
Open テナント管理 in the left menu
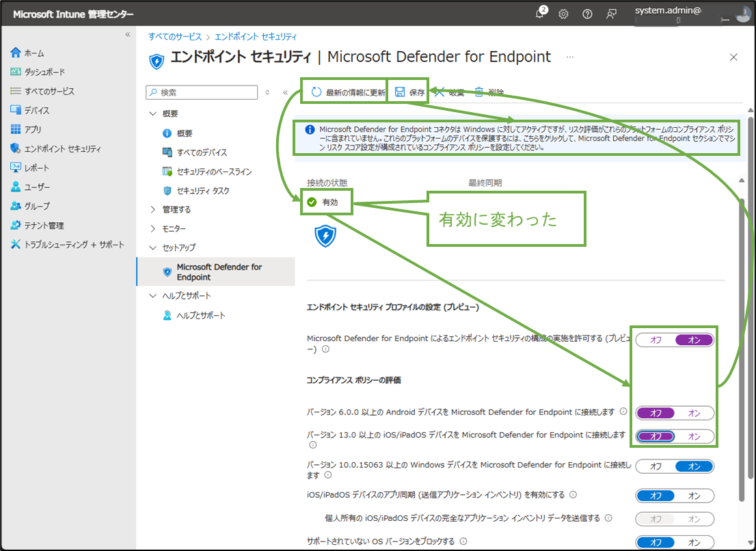point(44,225)
